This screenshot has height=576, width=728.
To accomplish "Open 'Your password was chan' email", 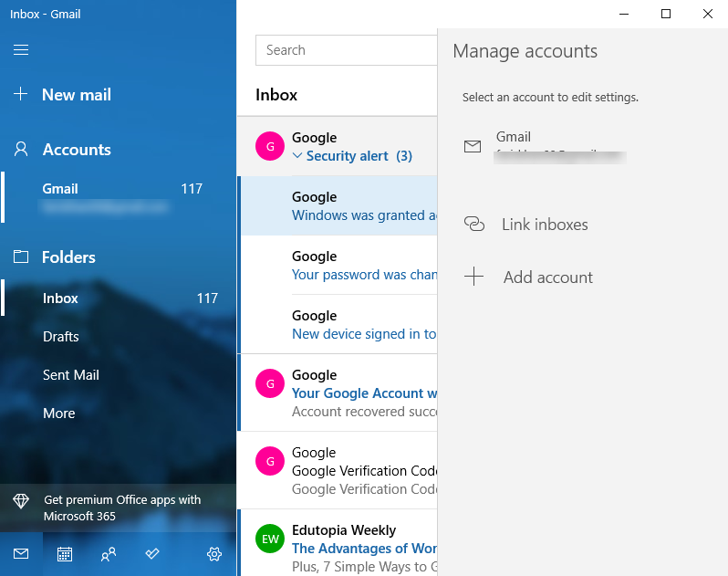I will [337, 265].
